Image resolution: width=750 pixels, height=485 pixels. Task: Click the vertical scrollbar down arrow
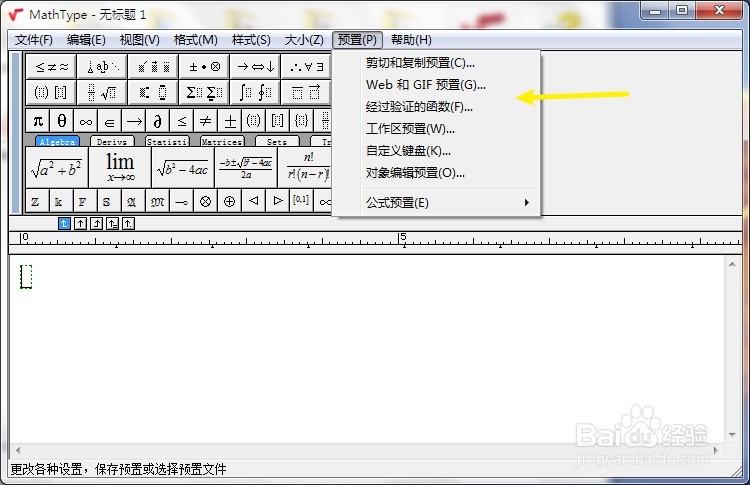[732, 434]
